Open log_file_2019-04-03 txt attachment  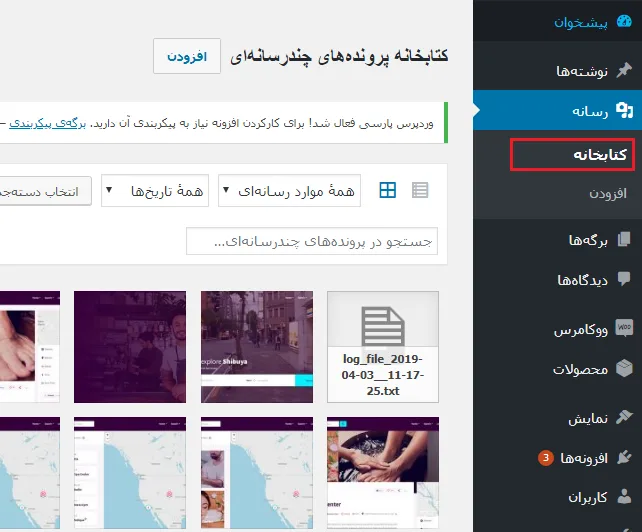point(383,347)
